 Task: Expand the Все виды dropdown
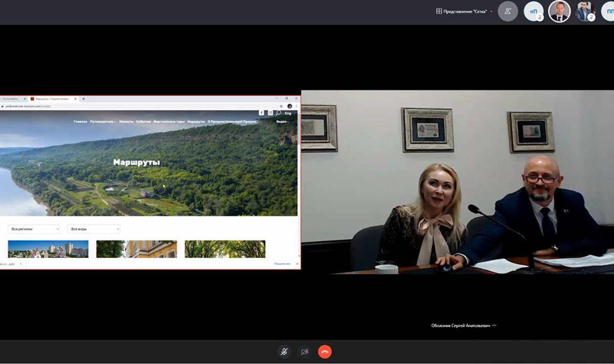[x=94, y=230]
